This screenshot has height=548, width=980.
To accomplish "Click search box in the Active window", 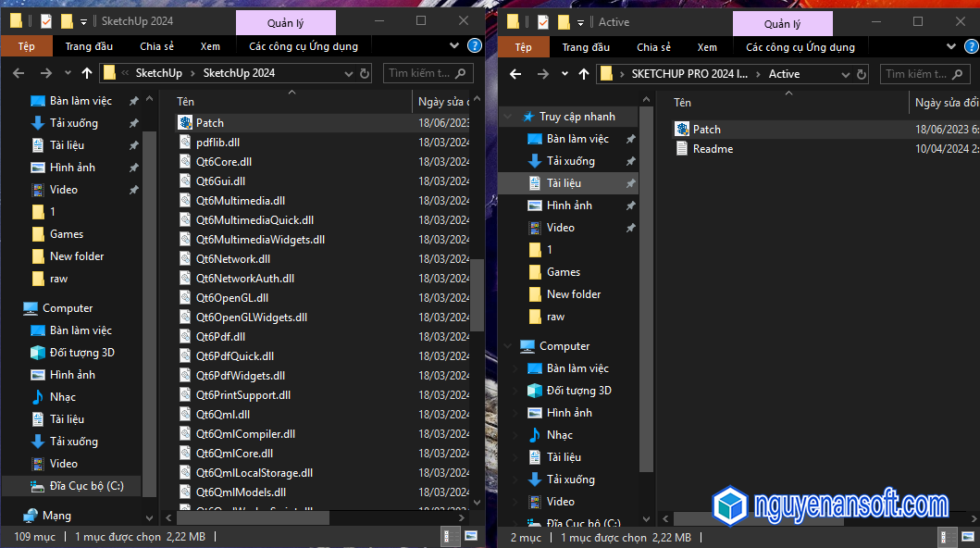I will [924, 74].
